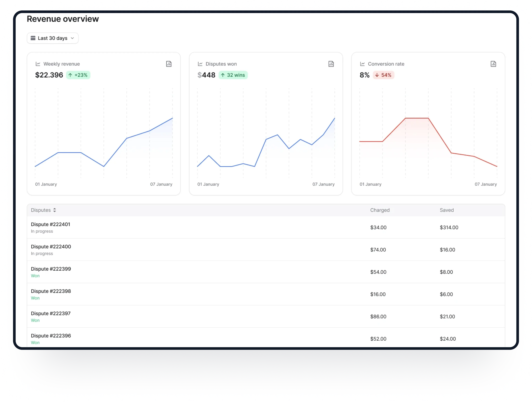The height and width of the screenshot is (402, 532).
Task: Open the Last 30 days date range dropdown
Action: (52, 38)
